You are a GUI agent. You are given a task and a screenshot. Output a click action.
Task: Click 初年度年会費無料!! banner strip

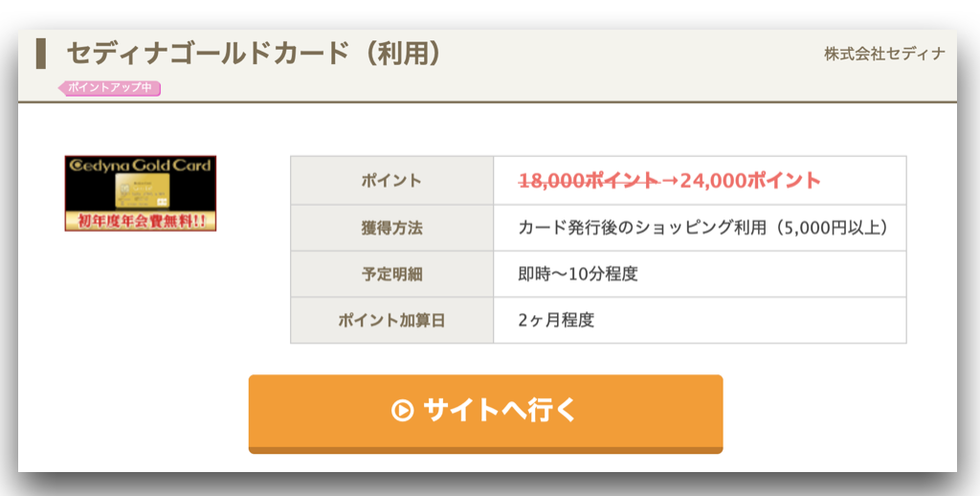tap(141, 221)
